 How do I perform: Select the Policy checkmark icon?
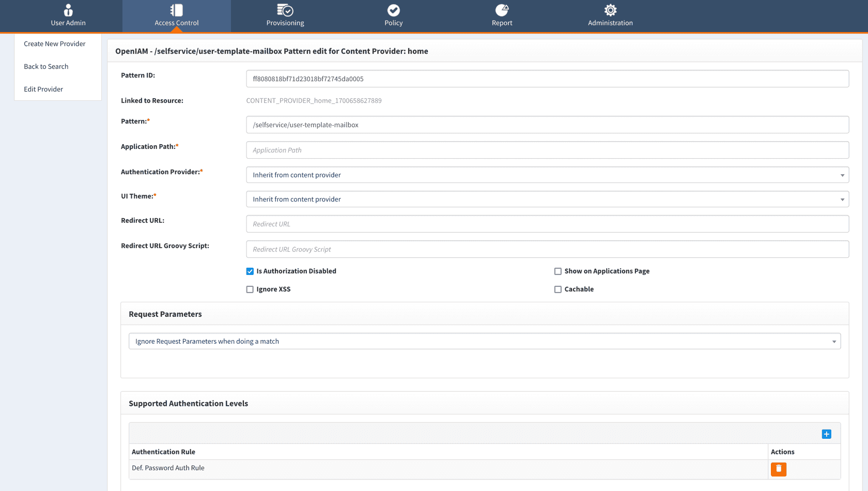pyautogui.click(x=393, y=10)
